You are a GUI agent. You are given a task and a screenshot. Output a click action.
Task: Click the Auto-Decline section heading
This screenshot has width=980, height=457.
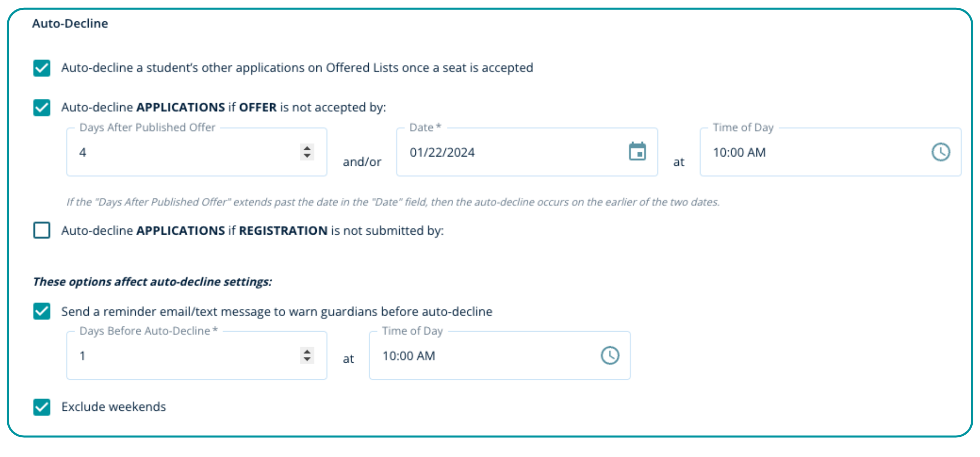pos(70,23)
